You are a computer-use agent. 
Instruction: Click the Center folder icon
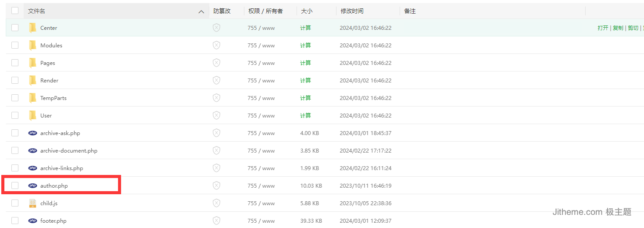pos(32,28)
